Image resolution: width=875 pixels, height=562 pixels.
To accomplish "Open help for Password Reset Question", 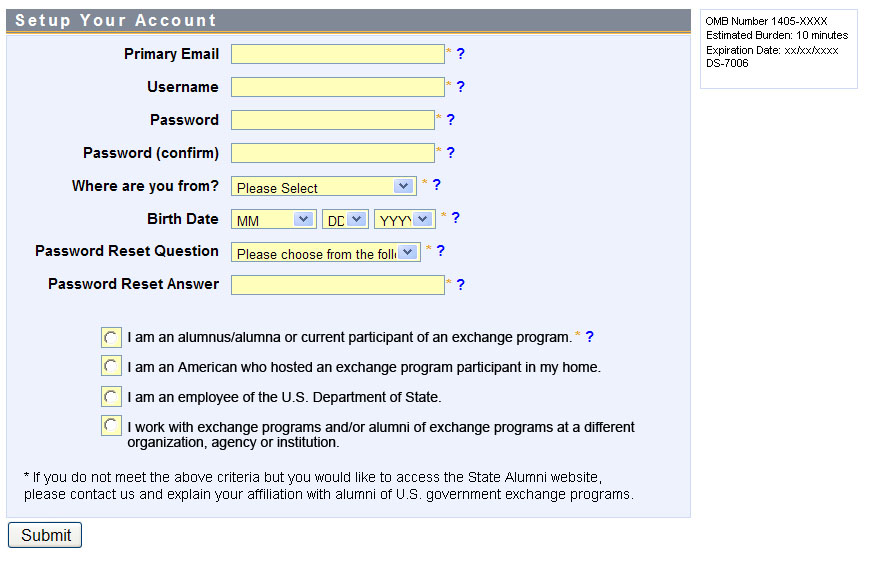I will coord(441,251).
